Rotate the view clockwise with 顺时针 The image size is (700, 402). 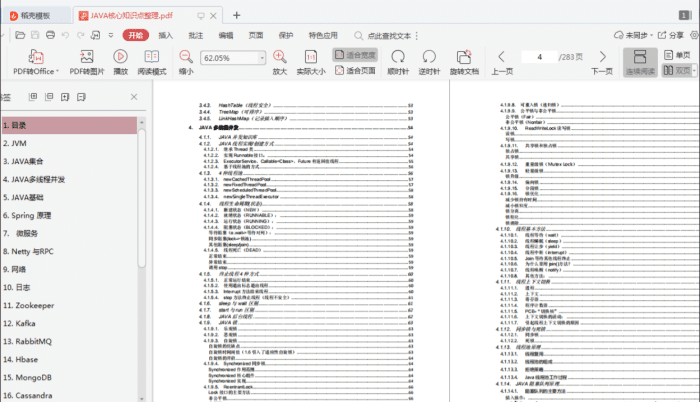[x=398, y=62]
